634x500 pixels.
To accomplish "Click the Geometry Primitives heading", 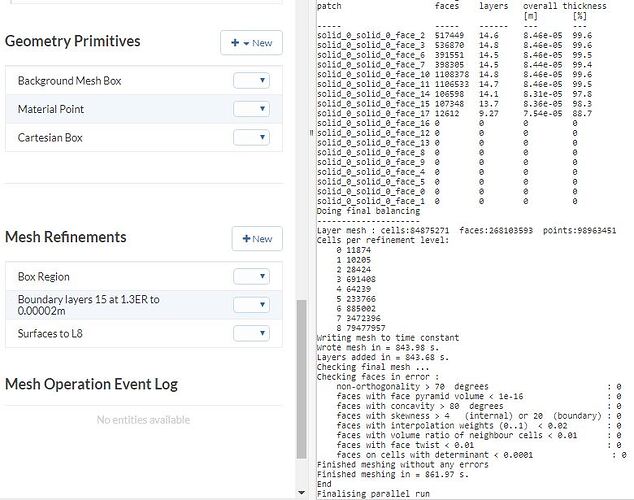I will [x=72, y=42].
